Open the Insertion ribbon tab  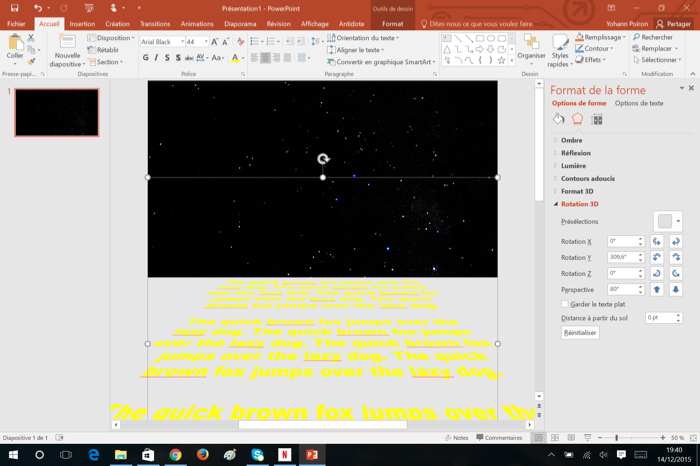click(82, 24)
